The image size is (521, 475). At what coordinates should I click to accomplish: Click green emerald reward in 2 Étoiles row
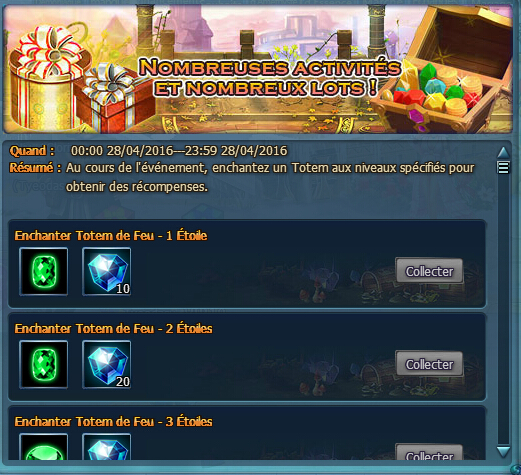(44, 364)
